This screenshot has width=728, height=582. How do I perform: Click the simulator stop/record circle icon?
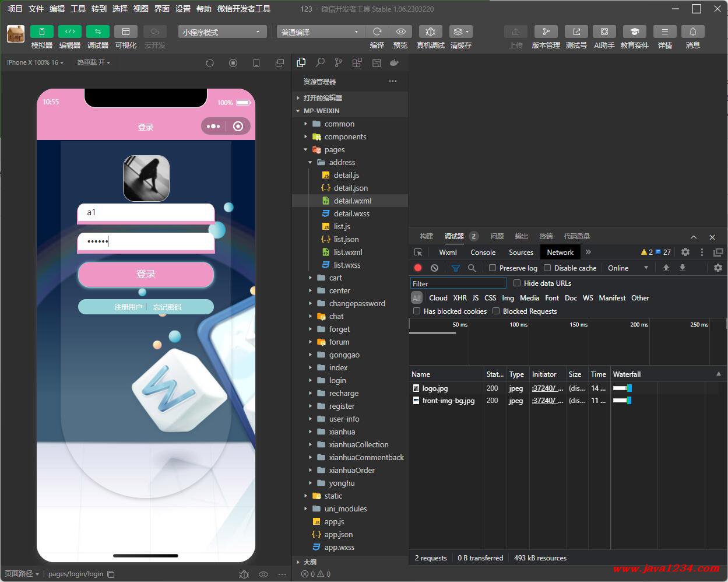pyautogui.click(x=233, y=63)
